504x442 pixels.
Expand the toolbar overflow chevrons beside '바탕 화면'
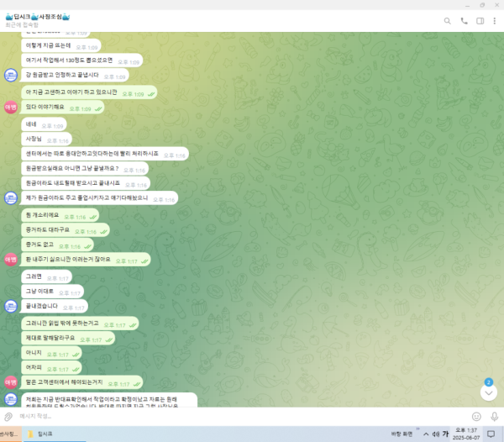coord(417,429)
